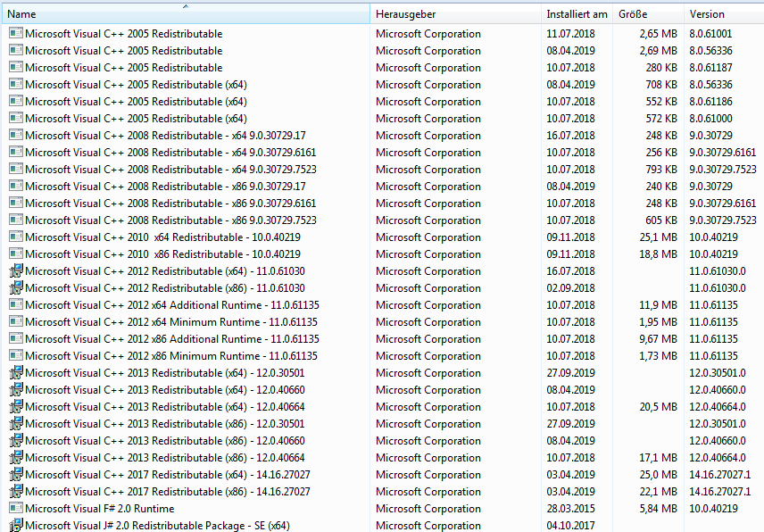Click the icon of Microsoft Visual C++ 2005 Redistributable

click(15, 34)
